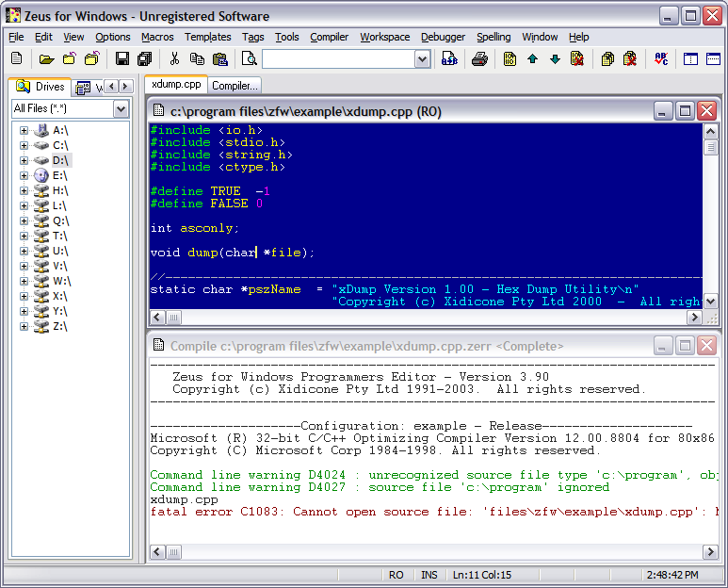Switch to the Compiler... tab
The height and width of the screenshot is (588, 728).
click(x=235, y=86)
